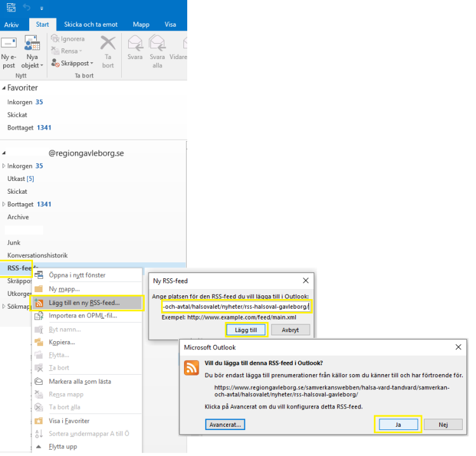The width and height of the screenshot is (476, 456).
Task: Click the Kopiera folder icon
Action: [39, 342]
